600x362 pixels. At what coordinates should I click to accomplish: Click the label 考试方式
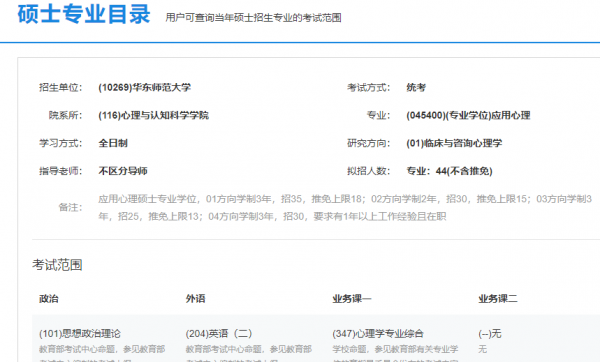tap(368, 88)
